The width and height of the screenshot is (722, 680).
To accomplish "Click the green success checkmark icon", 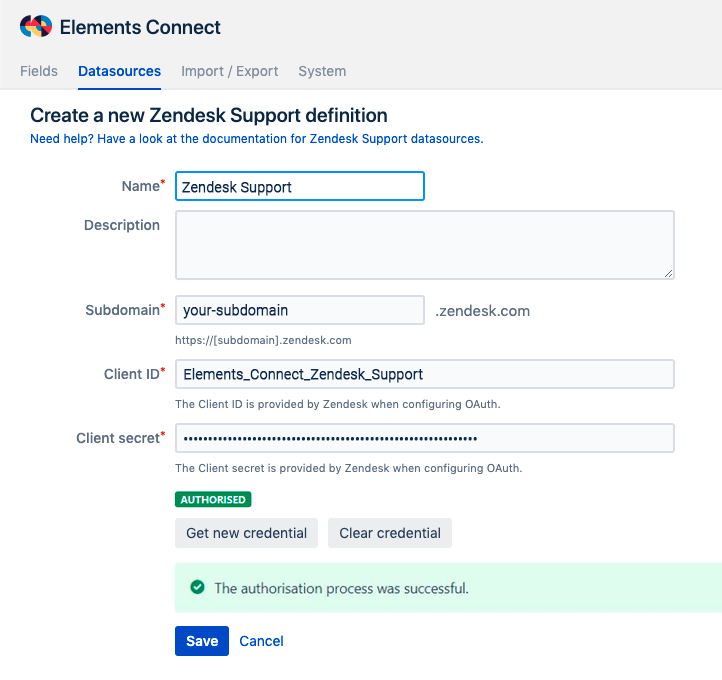I will [197, 587].
